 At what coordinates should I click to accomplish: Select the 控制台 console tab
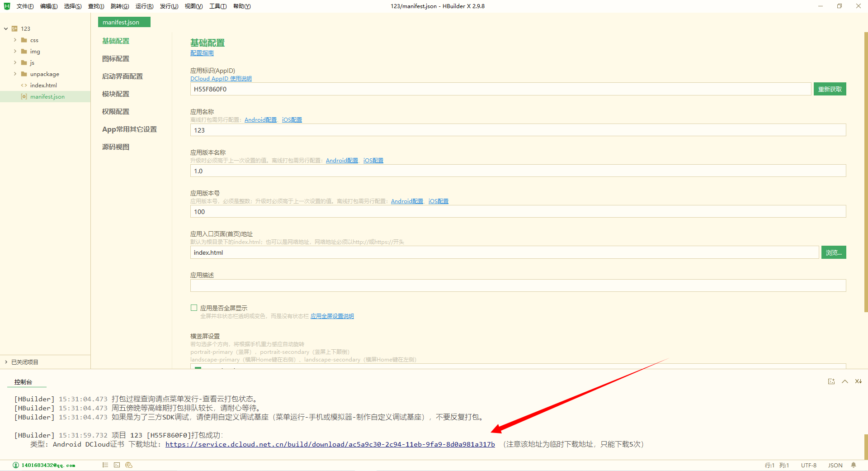[23, 382]
